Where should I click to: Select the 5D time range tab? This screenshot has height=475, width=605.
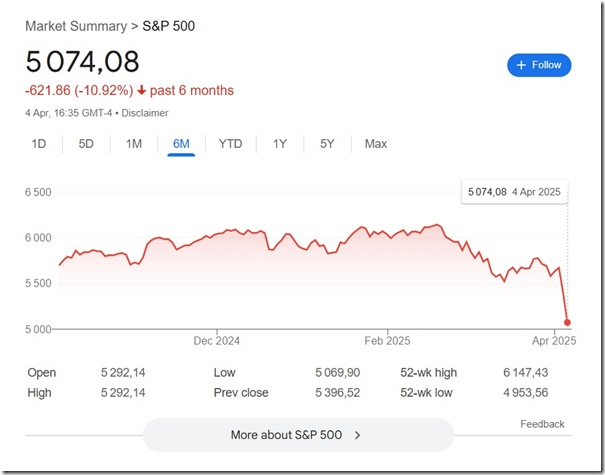[86, 144]
